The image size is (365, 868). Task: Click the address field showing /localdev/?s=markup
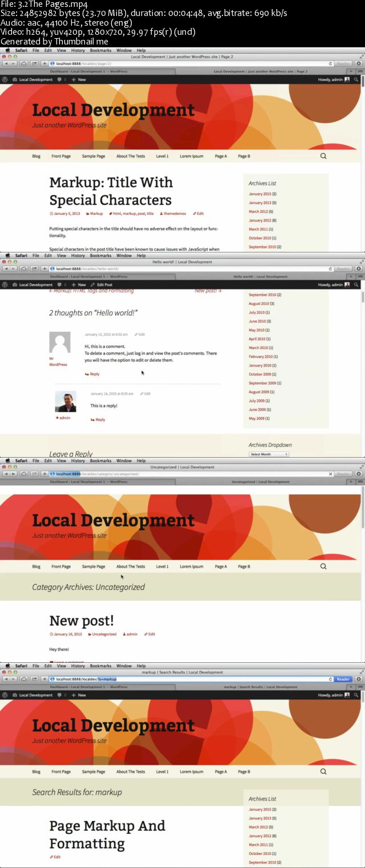(x=192, y=679)
